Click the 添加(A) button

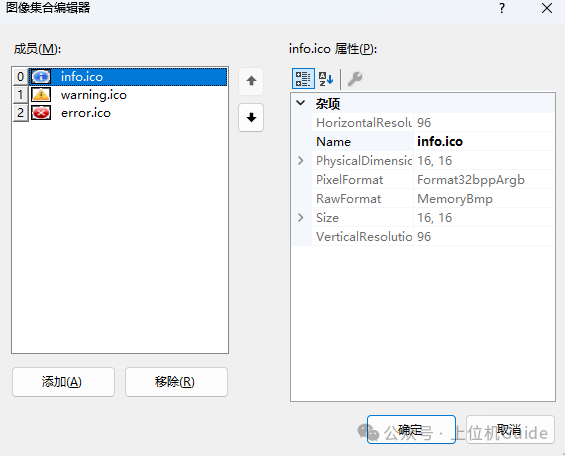pyautogui.click(x=63, y=382)
